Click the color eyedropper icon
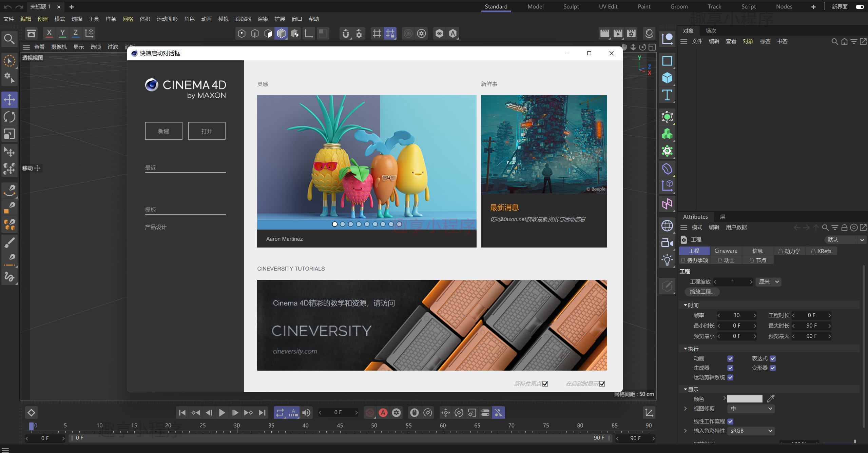The width and height of the screenshot is (868, 453). [771, 398]
